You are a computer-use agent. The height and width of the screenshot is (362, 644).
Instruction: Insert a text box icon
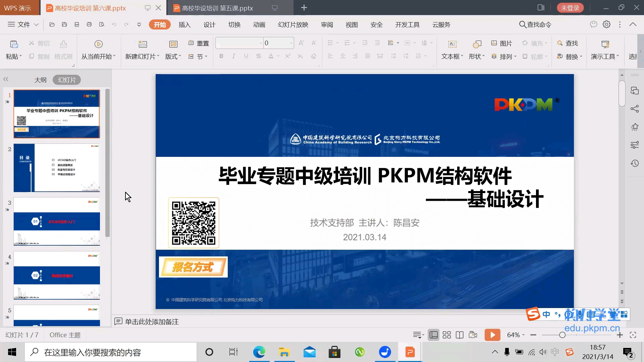[452, 44]
